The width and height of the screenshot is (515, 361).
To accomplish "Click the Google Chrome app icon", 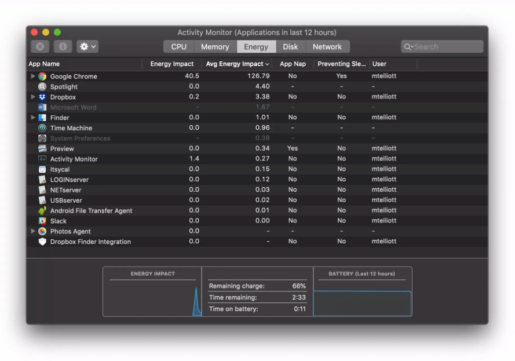I will 42,76.
